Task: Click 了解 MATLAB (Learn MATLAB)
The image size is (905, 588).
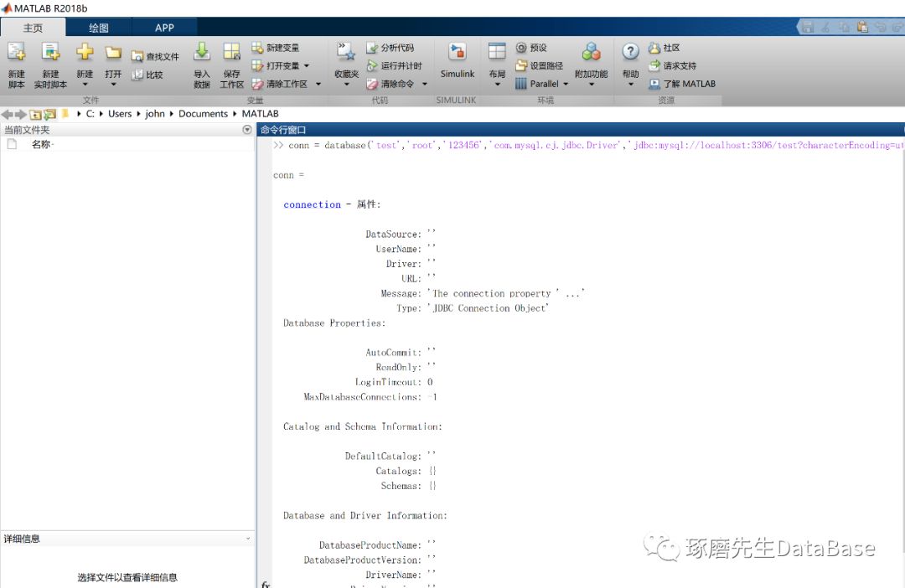Action: tap(681, 84)
